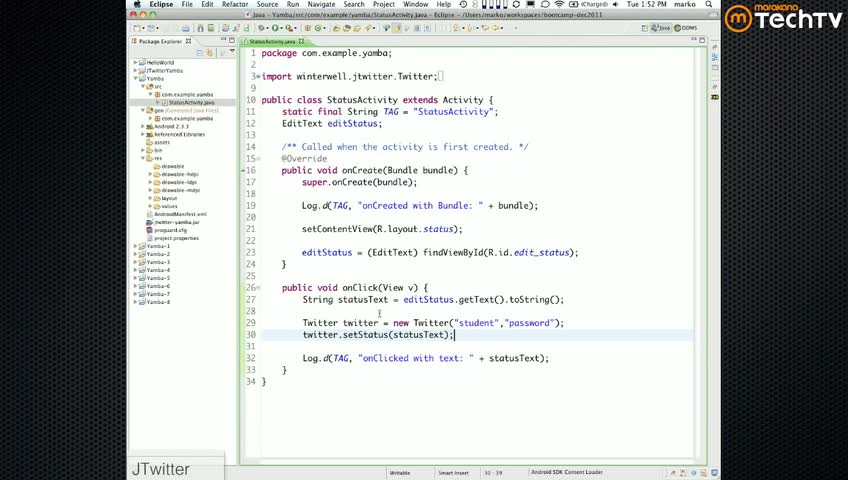Click the Debug bug toolbar icon
The image size is (848, 480).
point(261,28)
